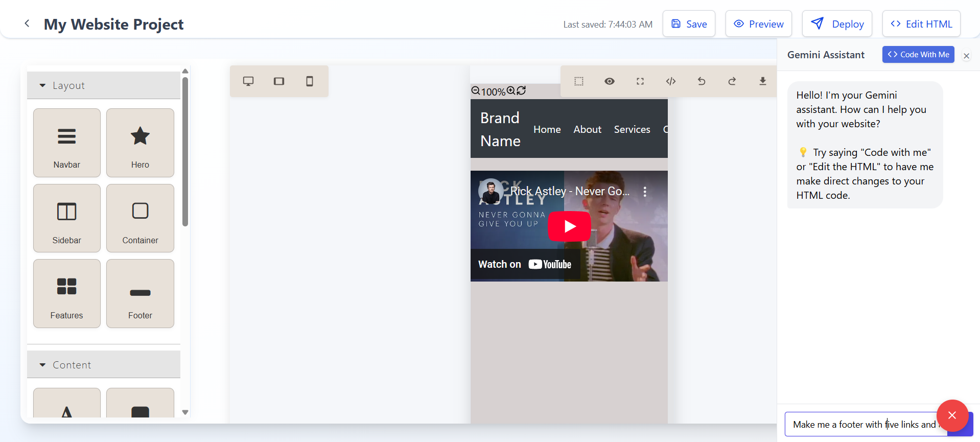
Task: Click the red floating close button
Action: click(x=952, y=415)
